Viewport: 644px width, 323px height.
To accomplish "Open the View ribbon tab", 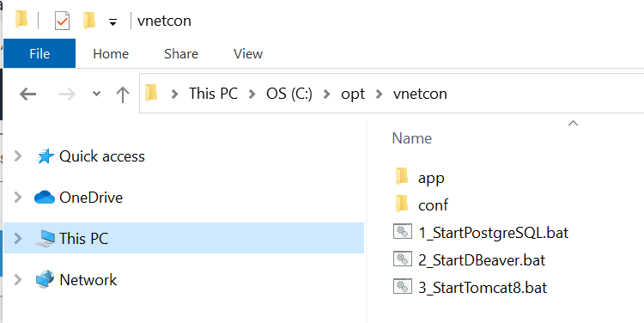I will point(248,54).
